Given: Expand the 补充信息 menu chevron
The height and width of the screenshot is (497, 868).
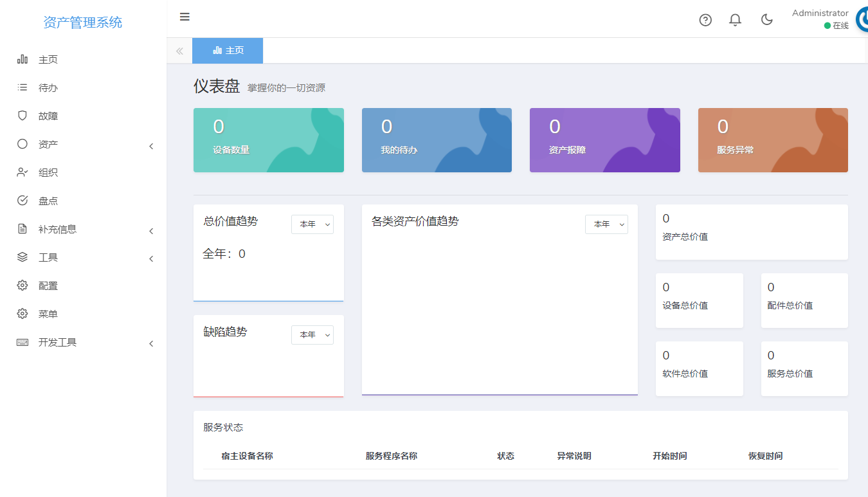Looking at the screenshot, I should pos(151,231).
